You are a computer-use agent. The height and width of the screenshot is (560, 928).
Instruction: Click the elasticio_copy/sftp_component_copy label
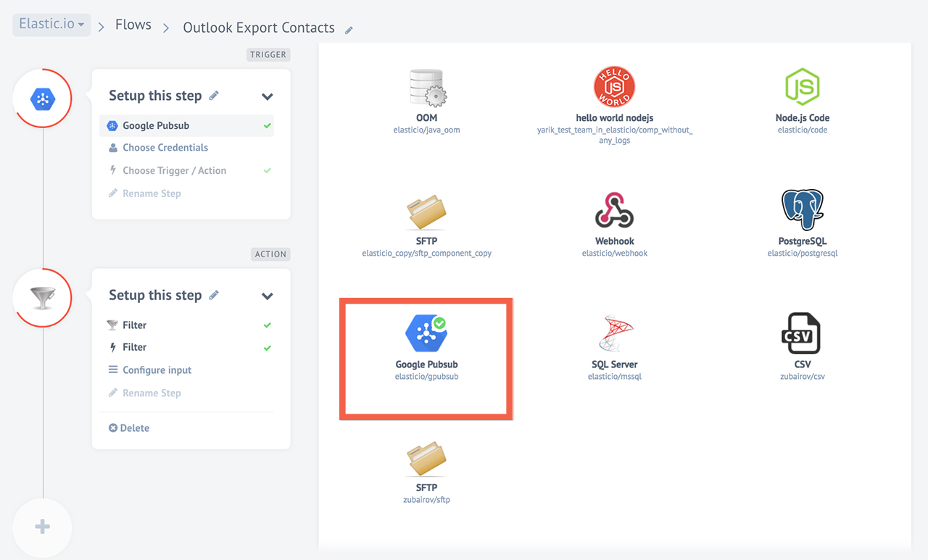pos(427,254)
